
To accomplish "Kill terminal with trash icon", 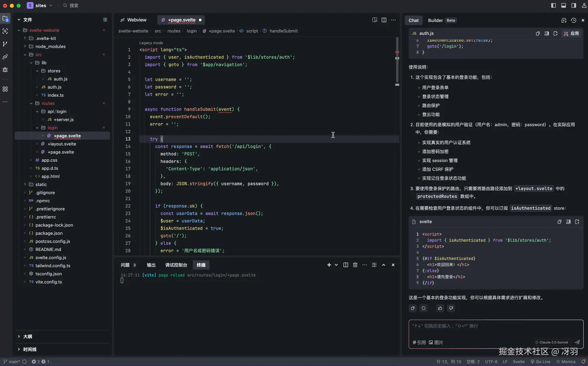I will pos(355,265).
